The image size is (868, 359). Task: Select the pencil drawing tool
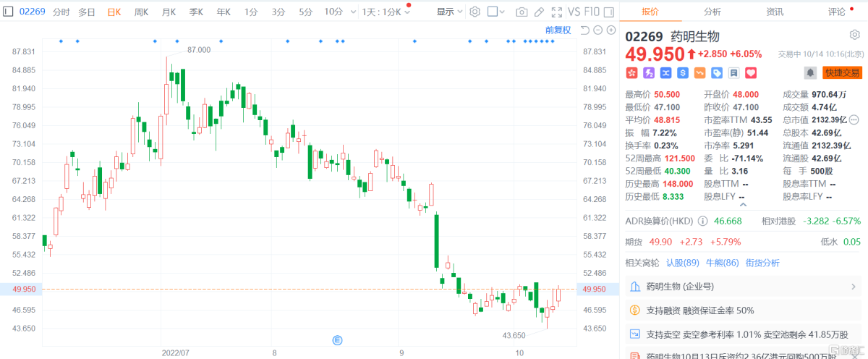538,12
